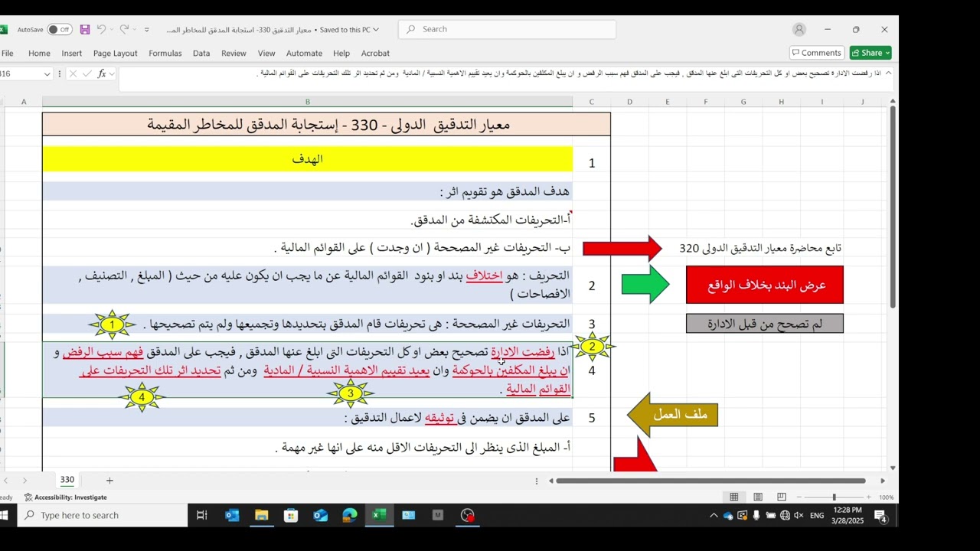Click the horizontal scrollbar thumb
The width and height of the screenshot is (980, 551).
tap(711, 481)
